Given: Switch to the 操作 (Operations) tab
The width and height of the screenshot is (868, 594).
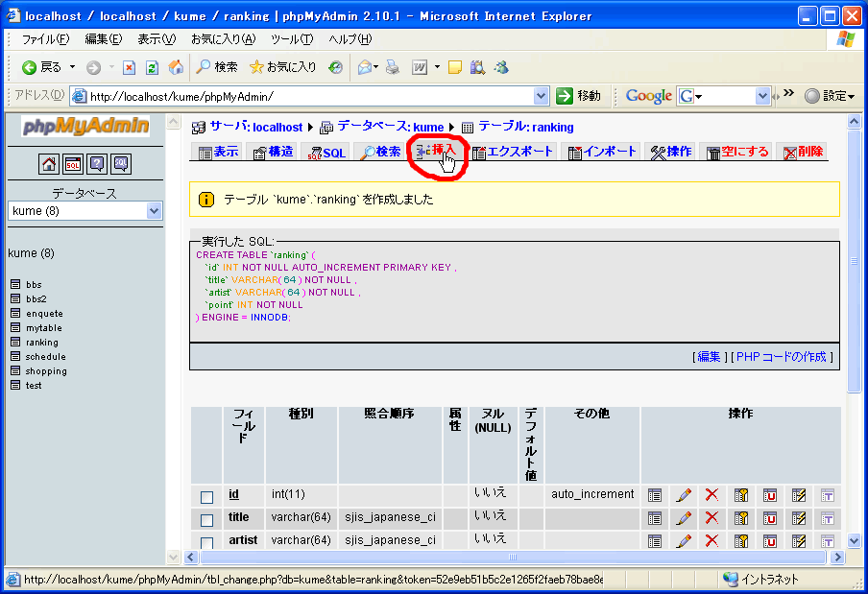Looking at the screenshot, I should click(671, 152).
